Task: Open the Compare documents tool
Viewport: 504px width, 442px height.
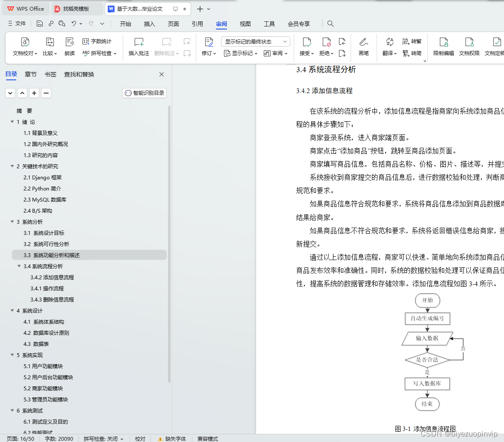Action: tap(50, 47)
